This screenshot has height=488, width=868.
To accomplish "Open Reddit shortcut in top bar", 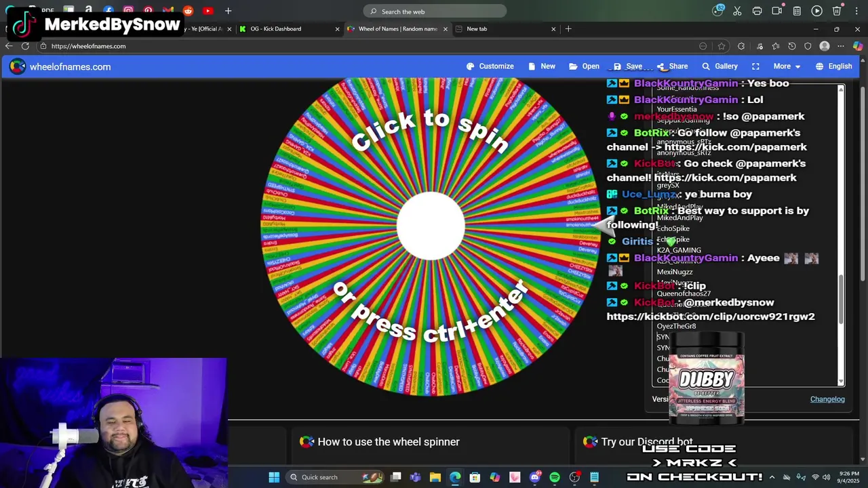I will 188,11.
